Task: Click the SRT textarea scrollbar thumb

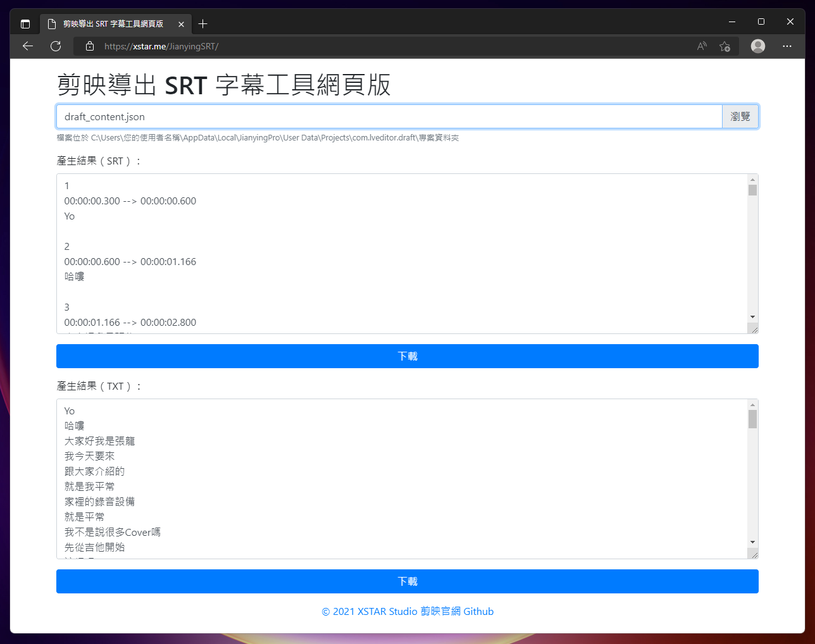Action: [x=752, y=190]
